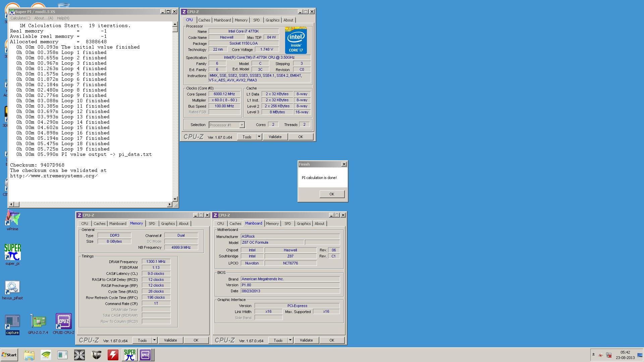Open Tools dropdown arrow in Memory CPU-Z

(154, 340)
